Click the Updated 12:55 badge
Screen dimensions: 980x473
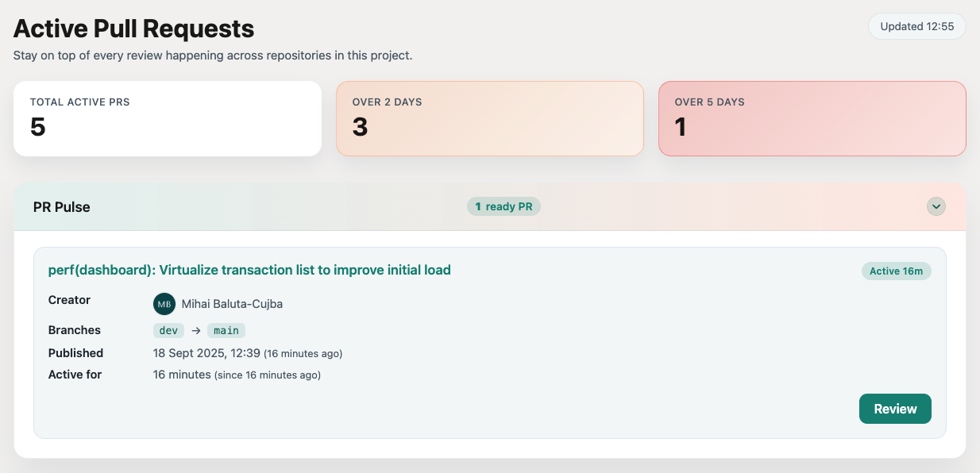click(x=916, y=26)
